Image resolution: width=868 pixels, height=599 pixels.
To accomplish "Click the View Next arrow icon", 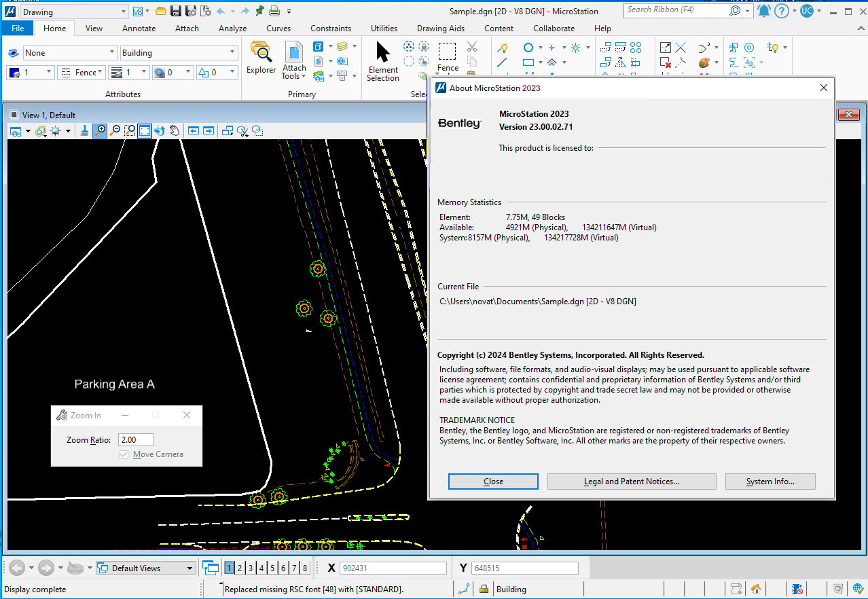I will point(209,131).
